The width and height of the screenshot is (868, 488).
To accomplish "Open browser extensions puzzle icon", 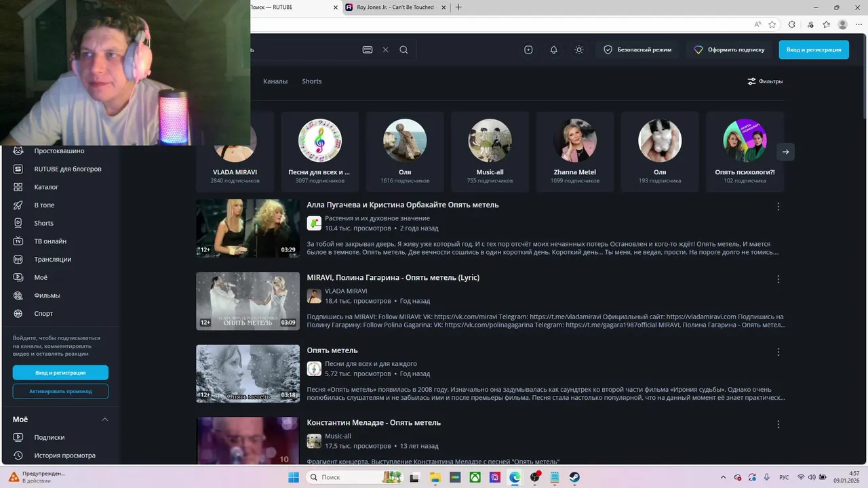I will tap(792, 24).
